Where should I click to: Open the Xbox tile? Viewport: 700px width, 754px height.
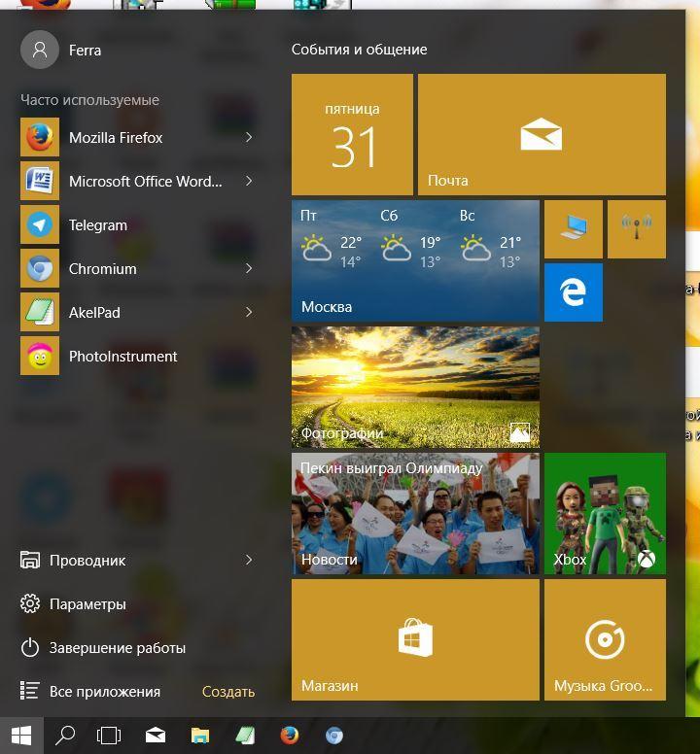(605, 513)
